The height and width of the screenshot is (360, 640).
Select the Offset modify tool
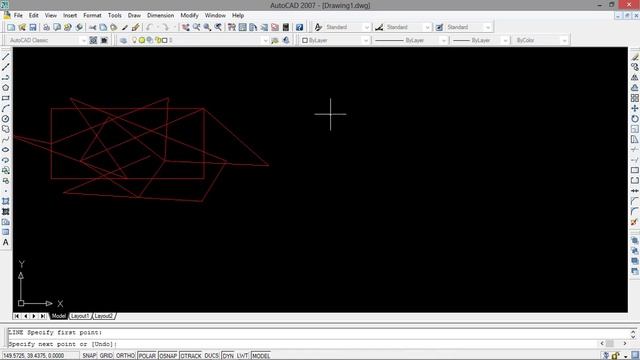(x=634, y=88)
